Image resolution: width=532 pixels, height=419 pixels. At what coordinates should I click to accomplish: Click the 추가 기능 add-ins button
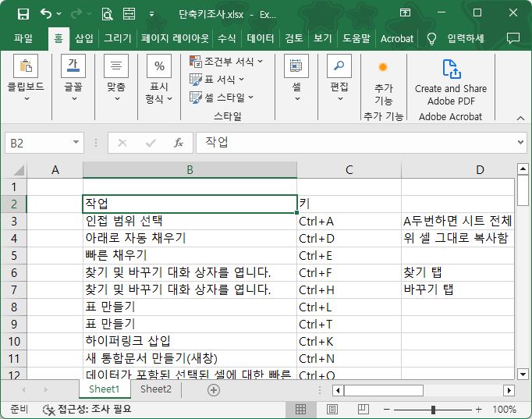coord(383,83)
